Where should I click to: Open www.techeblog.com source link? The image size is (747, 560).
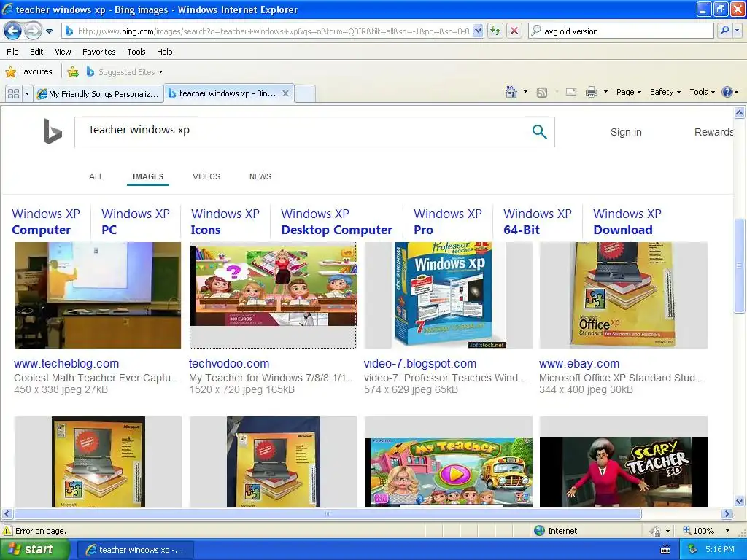(x=66, y=363)
